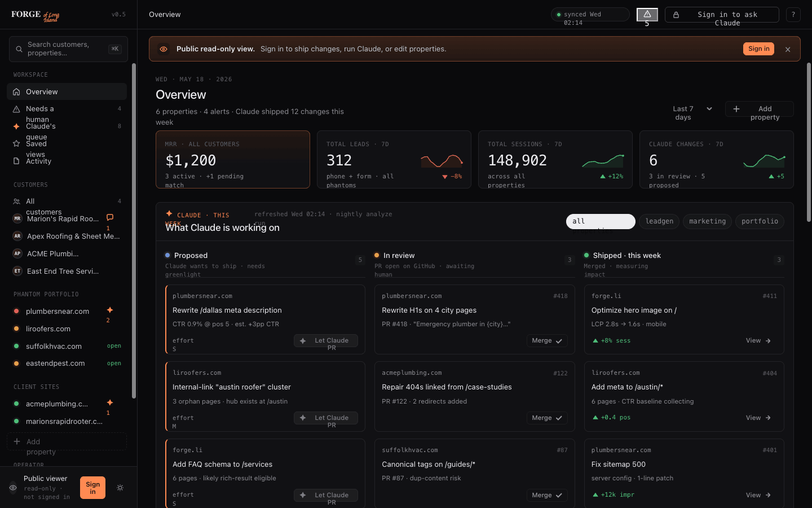Click Let Claude PR for Add FAQ schema
812x508 pixels.
click(326, 496)
